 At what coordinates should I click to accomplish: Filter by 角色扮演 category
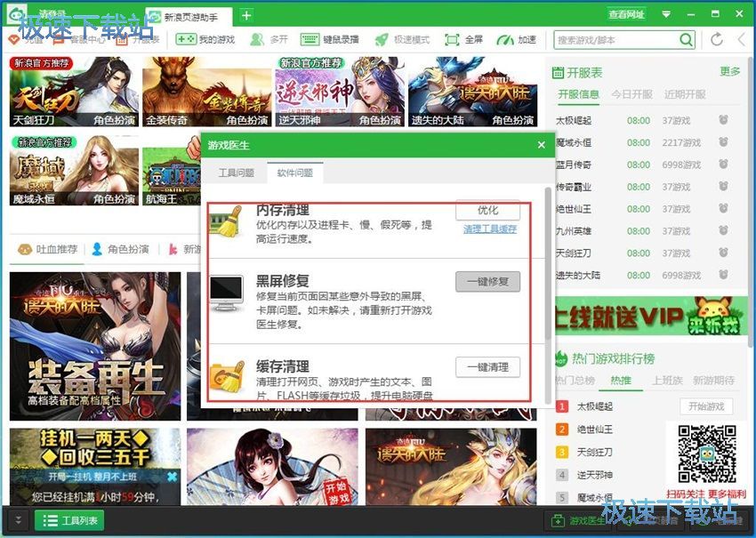[x=121, y=249]
